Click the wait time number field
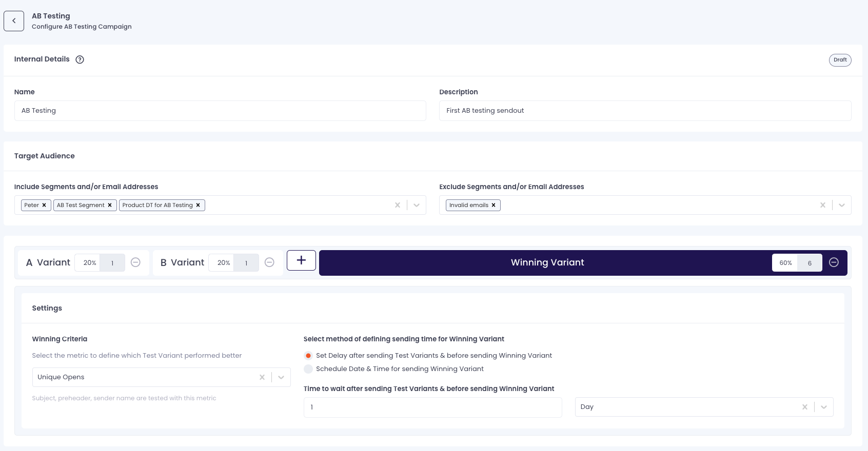This screenshot has height=451, width=868. click(433, 407)
